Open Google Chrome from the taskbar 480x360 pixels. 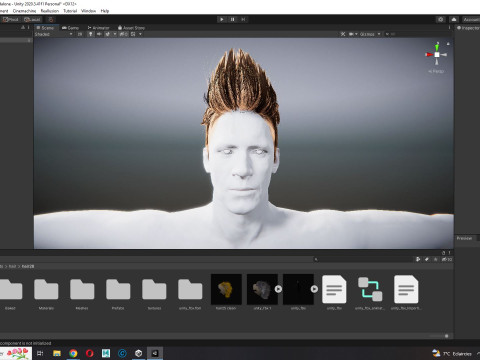pyautogui.click(x=73, y=353)
